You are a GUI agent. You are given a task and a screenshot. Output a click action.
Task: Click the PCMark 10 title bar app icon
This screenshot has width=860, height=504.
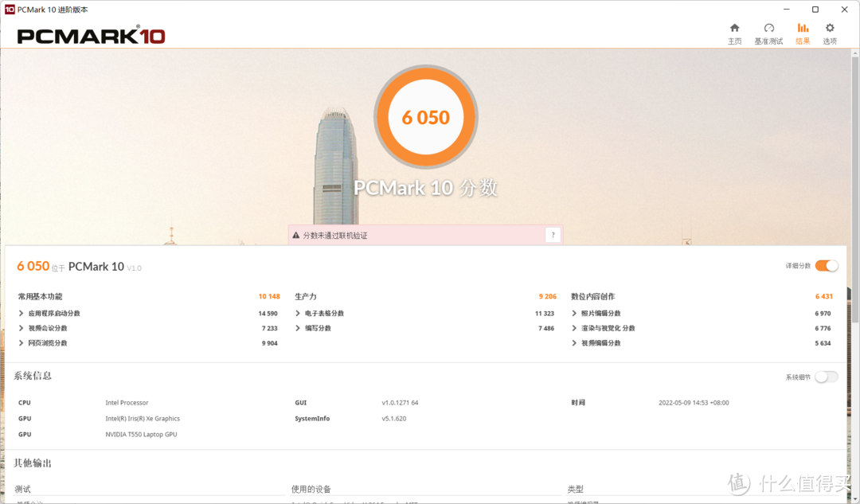point(10,10)
